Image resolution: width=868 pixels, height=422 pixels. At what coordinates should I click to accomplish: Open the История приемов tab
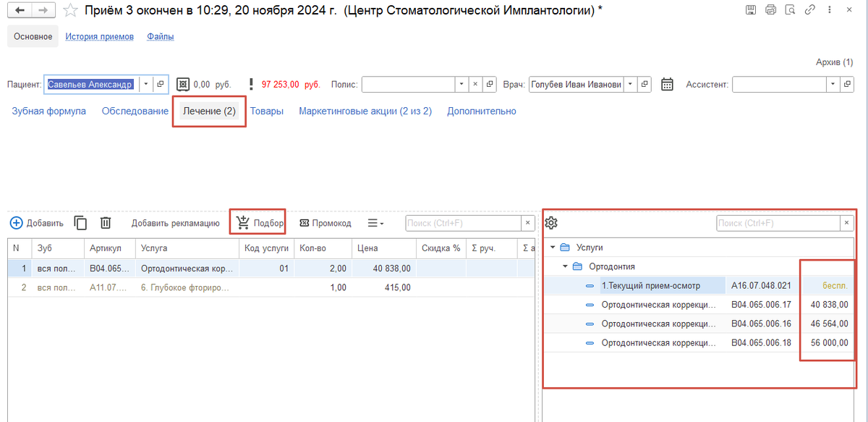click(100, 36)
